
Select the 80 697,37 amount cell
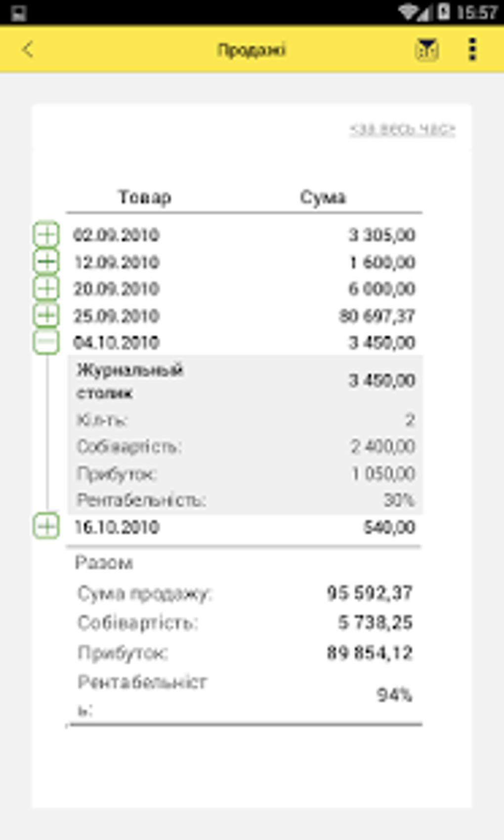click(377, 316)
